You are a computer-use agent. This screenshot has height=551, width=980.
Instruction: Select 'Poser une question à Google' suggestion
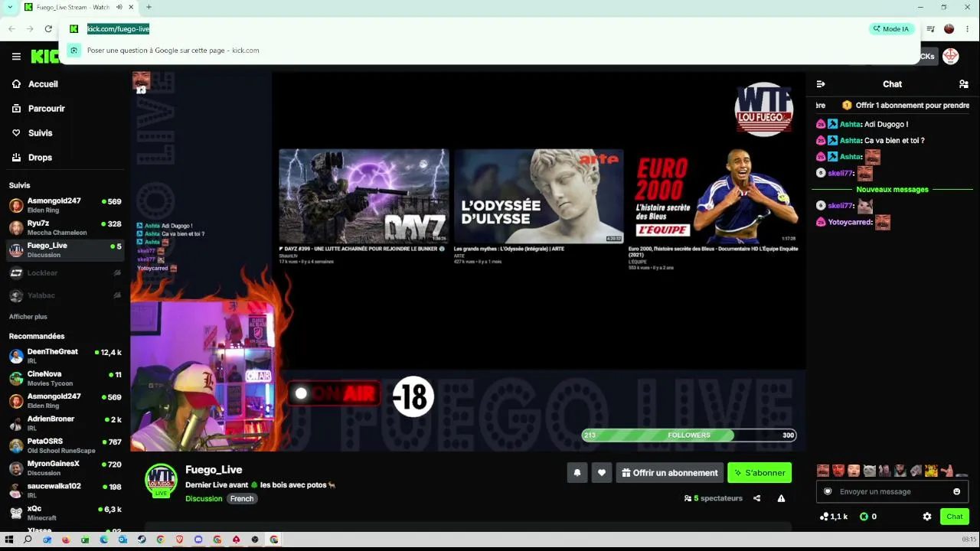(x=490, y=51)
